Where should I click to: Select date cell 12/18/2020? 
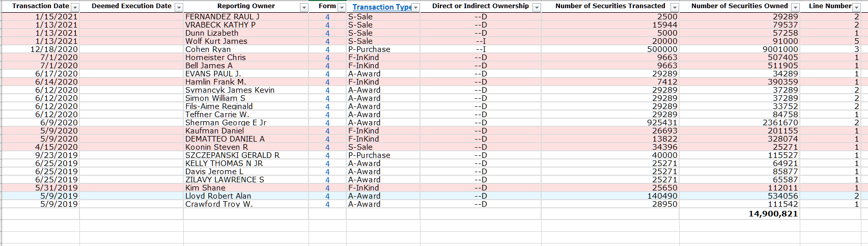41,49
